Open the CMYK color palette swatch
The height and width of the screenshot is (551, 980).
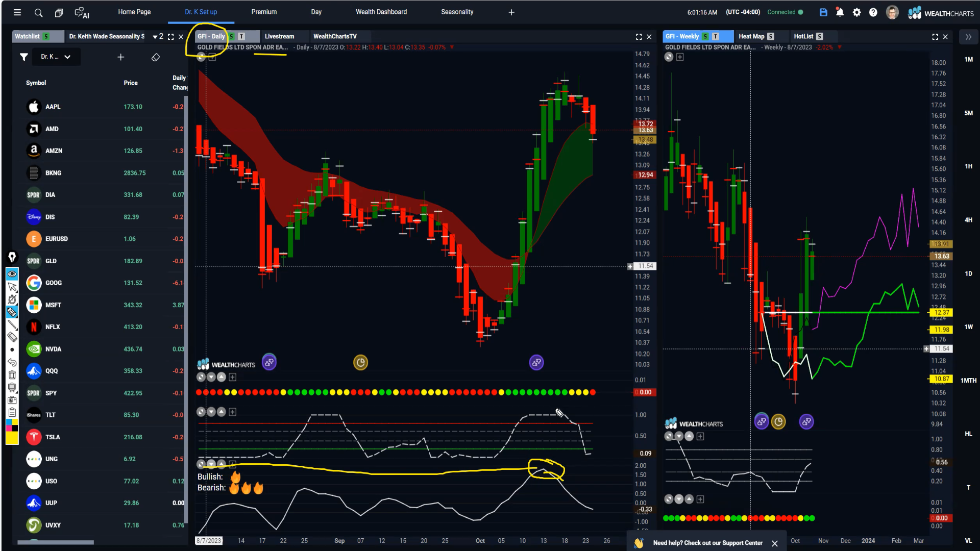click(x=12, y=425)
